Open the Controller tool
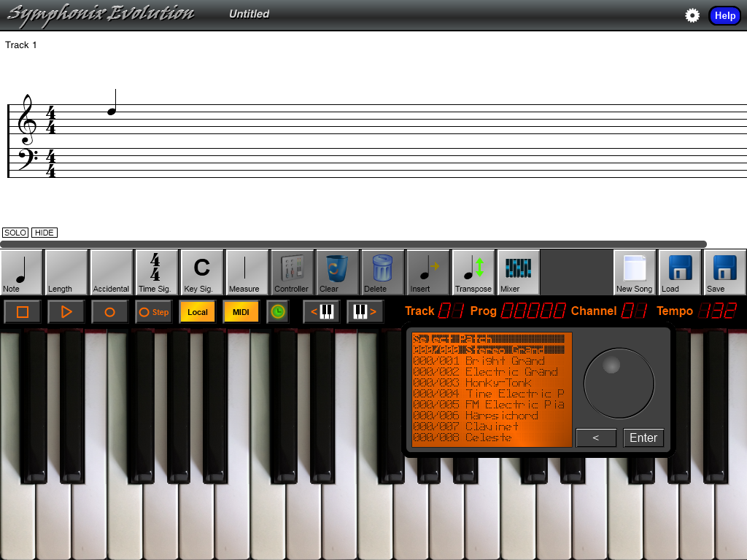The width and height of the screenshot is (747, 560). (x=292, y=273)
